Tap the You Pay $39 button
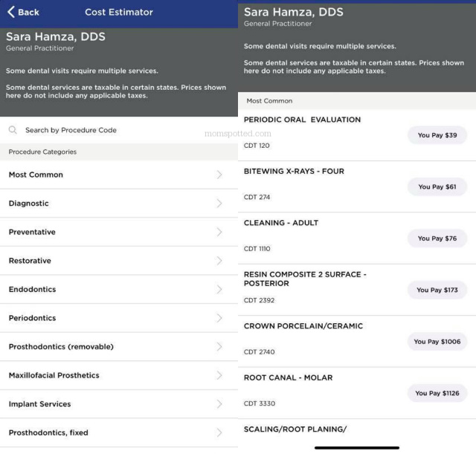 click(437, 135)
